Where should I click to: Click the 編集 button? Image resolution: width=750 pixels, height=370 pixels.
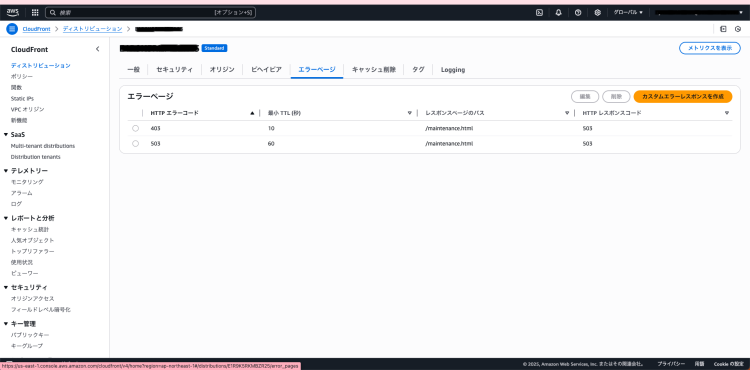pyautogui.click(x=585, y=97)
